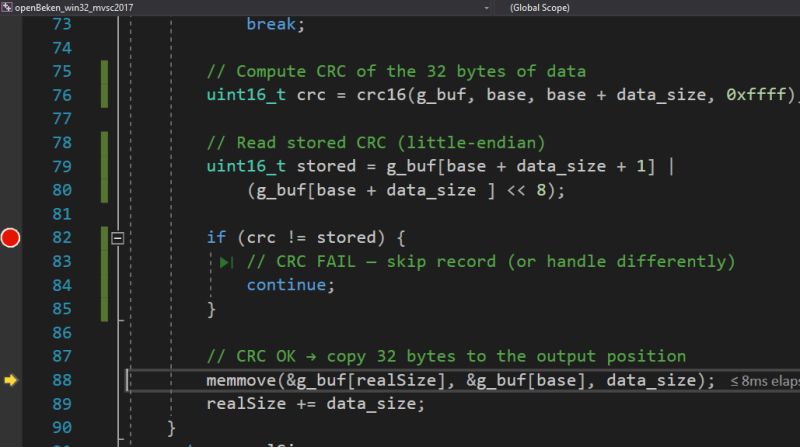Click line number 89
Image resolution: width=800 pixels, height=447 pixels.
[x=62, y=404]
